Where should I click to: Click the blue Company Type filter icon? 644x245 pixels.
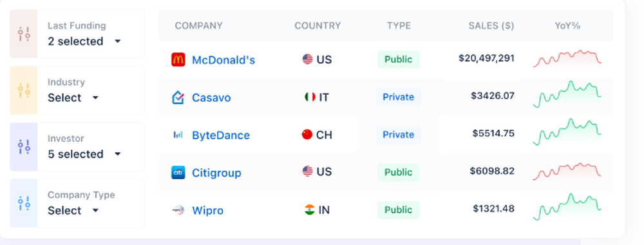point(24,203)
